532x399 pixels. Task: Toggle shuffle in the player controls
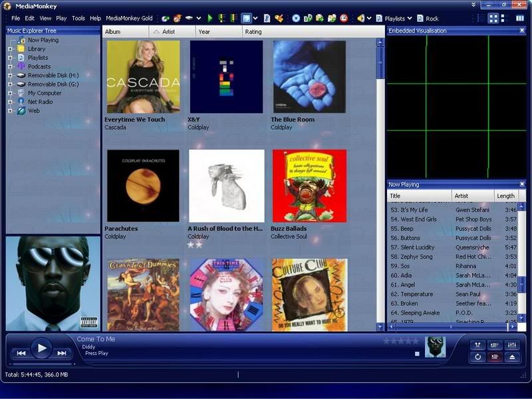(477, 345)
